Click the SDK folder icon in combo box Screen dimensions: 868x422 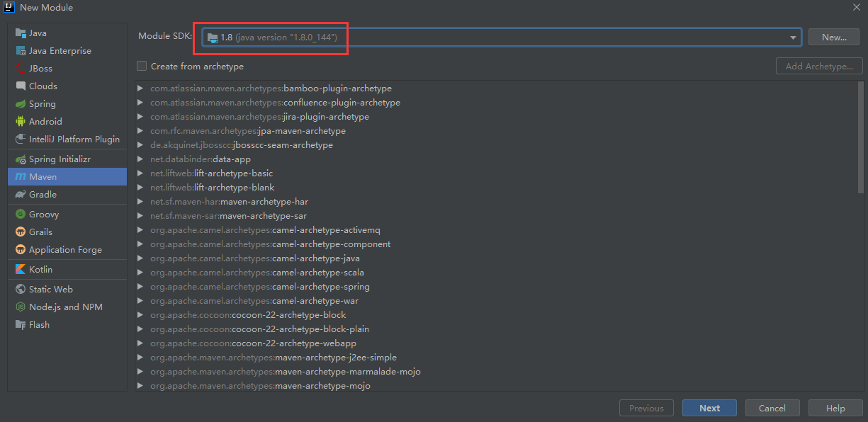pyautogui.click(x=213, y=37)
